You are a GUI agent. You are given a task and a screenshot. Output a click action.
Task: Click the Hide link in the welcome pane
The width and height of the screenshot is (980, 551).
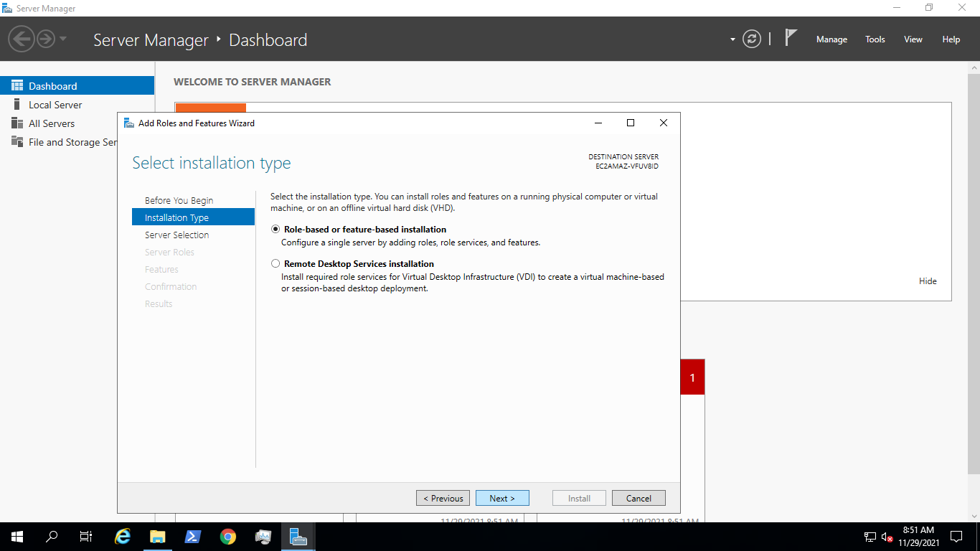click(928, 281)
